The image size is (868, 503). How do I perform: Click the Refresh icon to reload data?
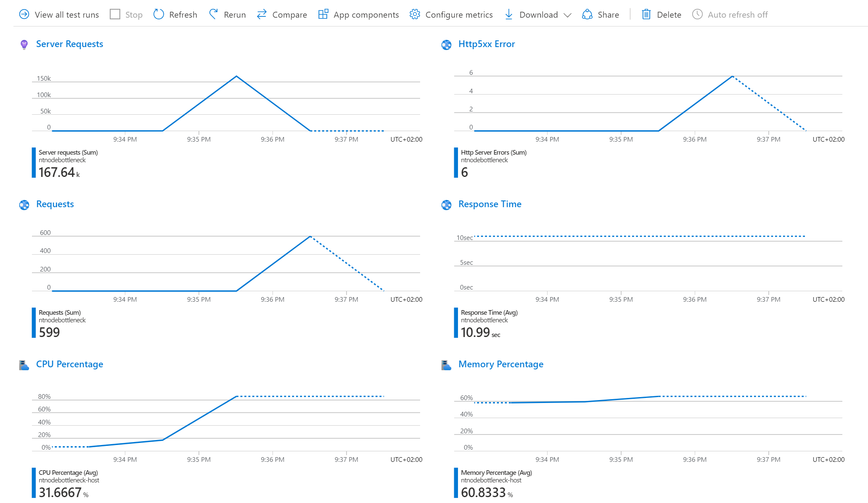(159, 13)
